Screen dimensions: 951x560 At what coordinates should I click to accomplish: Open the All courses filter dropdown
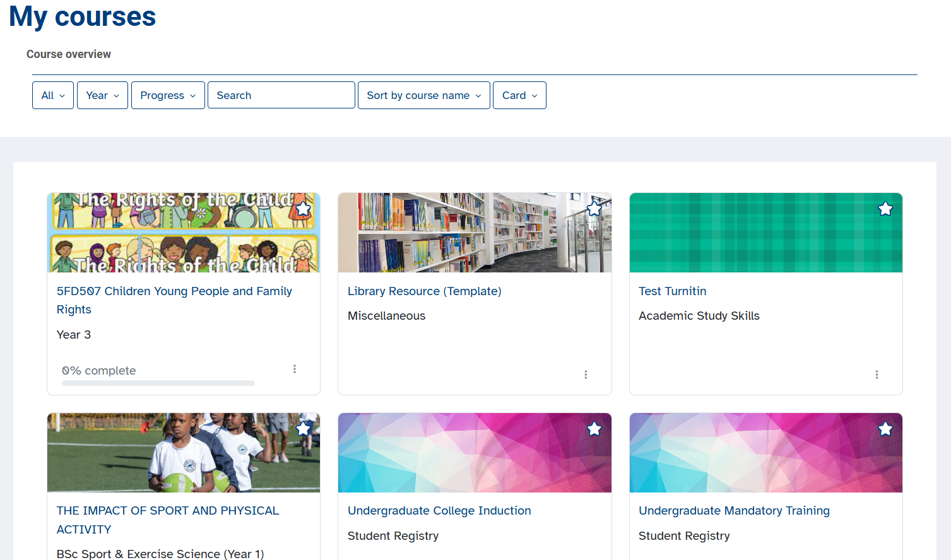point(52,95)
